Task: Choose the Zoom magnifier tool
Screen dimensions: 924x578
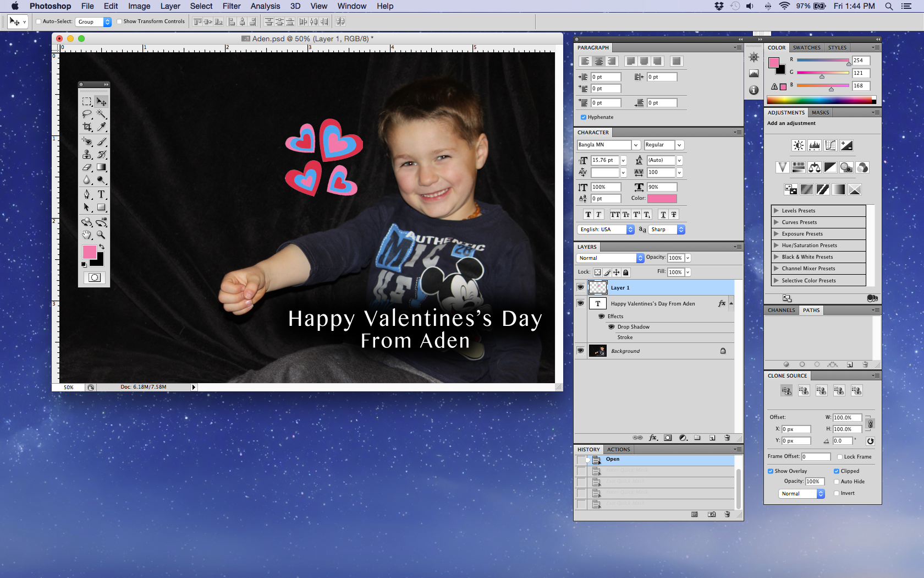Action: (101, 235)
